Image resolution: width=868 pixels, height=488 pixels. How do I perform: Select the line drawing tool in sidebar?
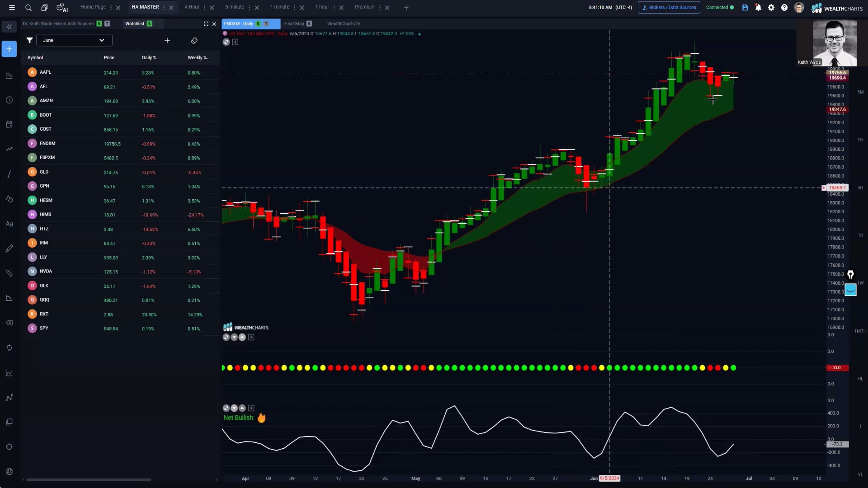tap(9, 174)
